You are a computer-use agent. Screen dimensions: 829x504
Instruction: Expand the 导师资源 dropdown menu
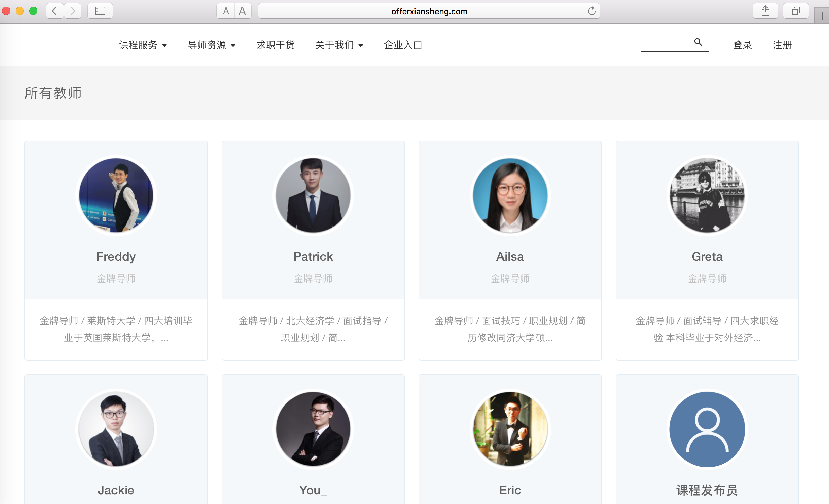click(x=211, y=45)
